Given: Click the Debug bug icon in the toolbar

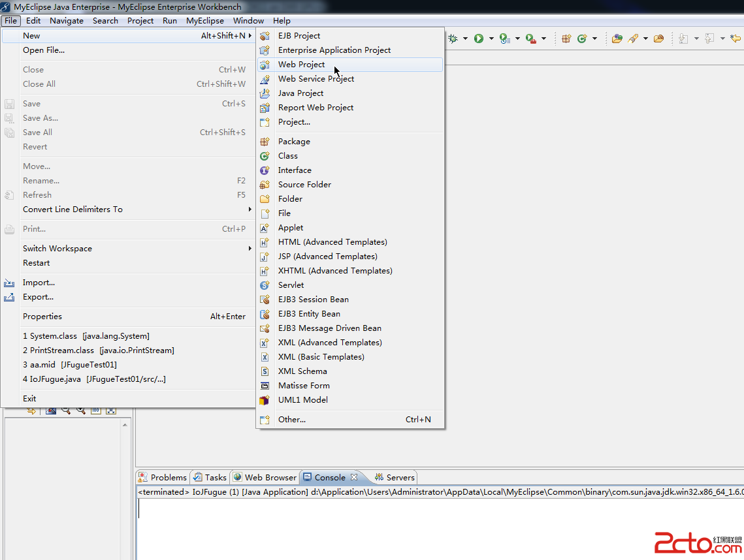Looking at the screenshot, I should pos(453,39).
